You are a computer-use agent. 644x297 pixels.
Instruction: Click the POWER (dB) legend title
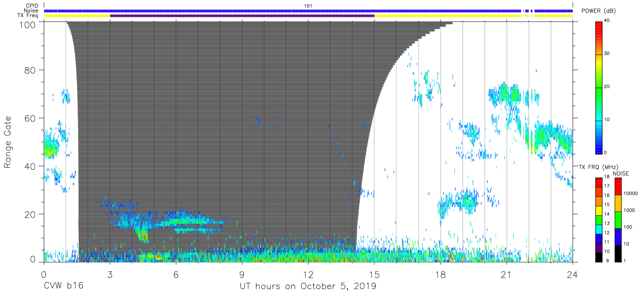tap(598, 11)
